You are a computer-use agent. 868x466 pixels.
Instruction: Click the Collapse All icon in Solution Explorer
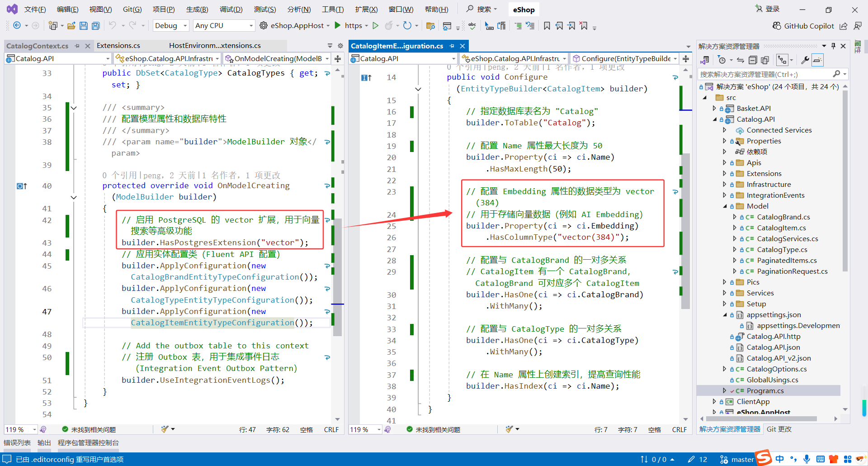(x=753, y=60)
